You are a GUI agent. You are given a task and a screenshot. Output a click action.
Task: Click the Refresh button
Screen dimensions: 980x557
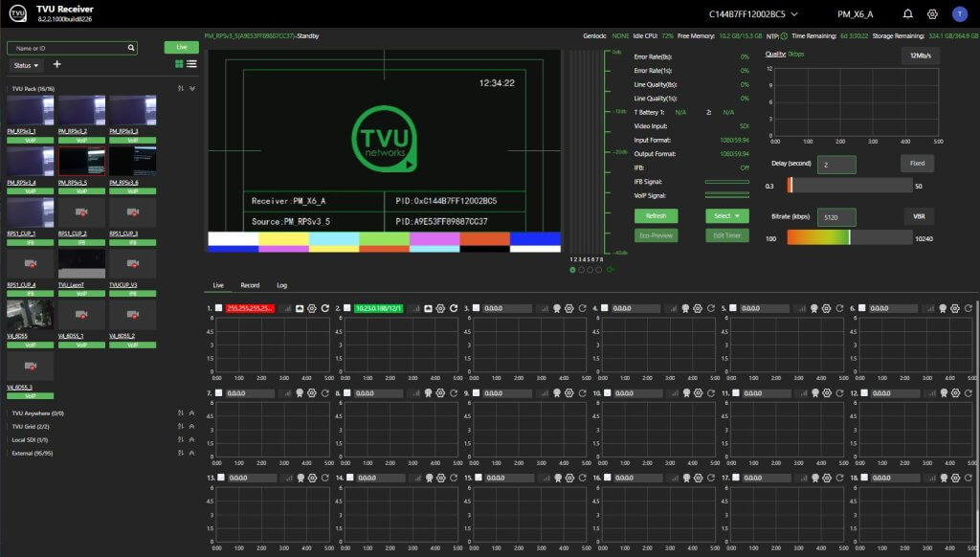656,215
